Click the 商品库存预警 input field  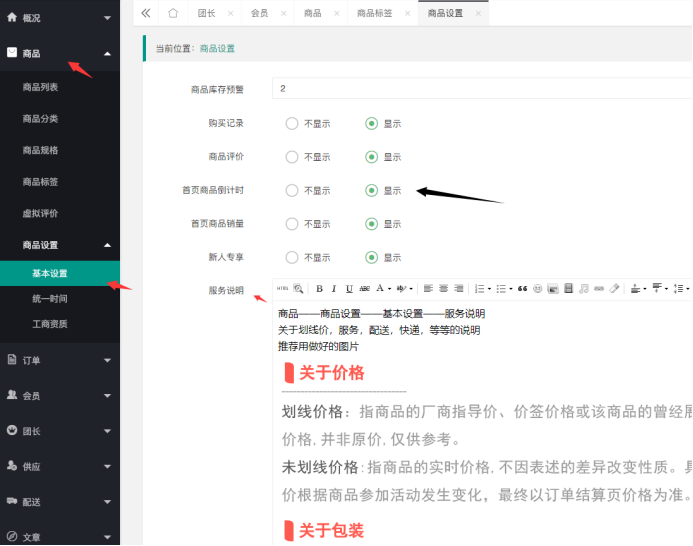click(x=480, y=89)
